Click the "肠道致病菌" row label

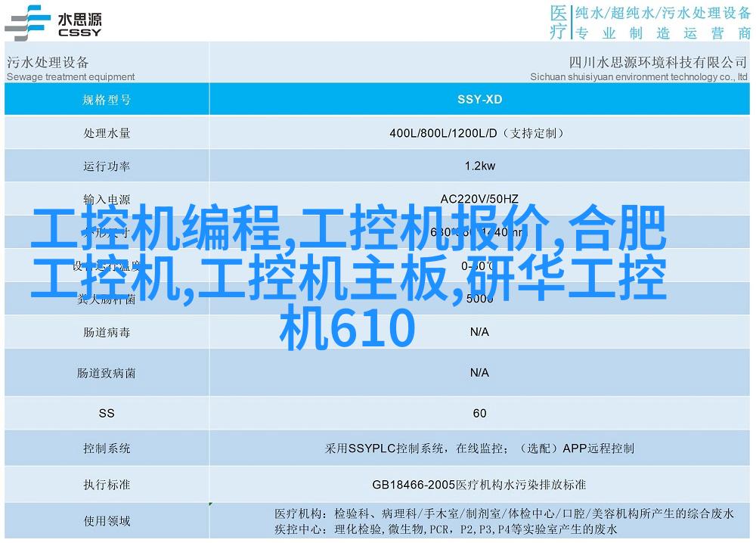point(107,373)
